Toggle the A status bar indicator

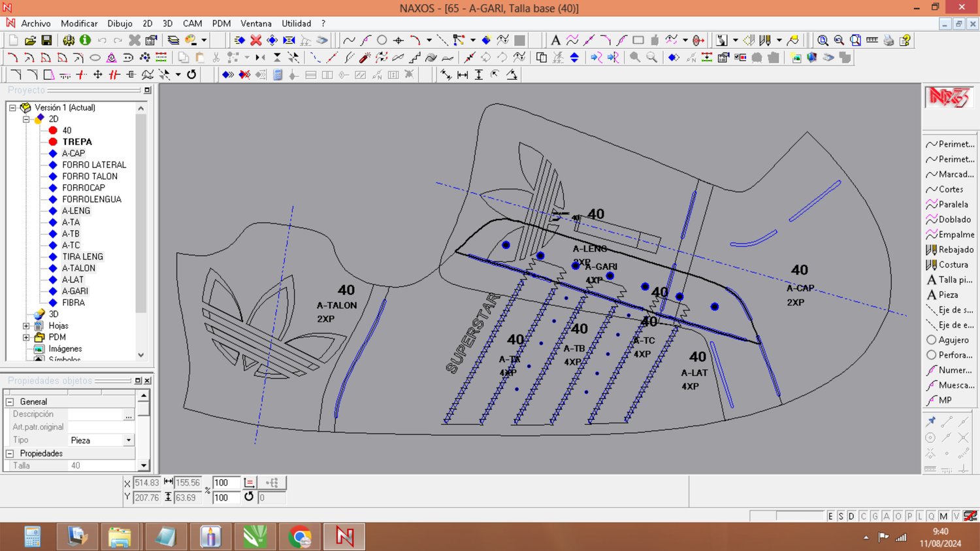pos(887,516)
